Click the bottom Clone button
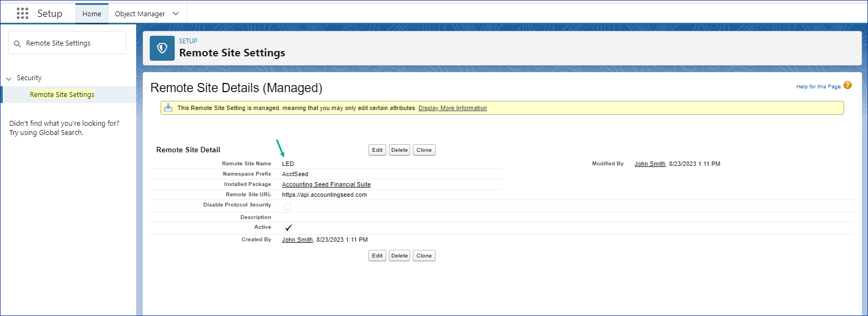Screen dimensions: 868x316 424,256
